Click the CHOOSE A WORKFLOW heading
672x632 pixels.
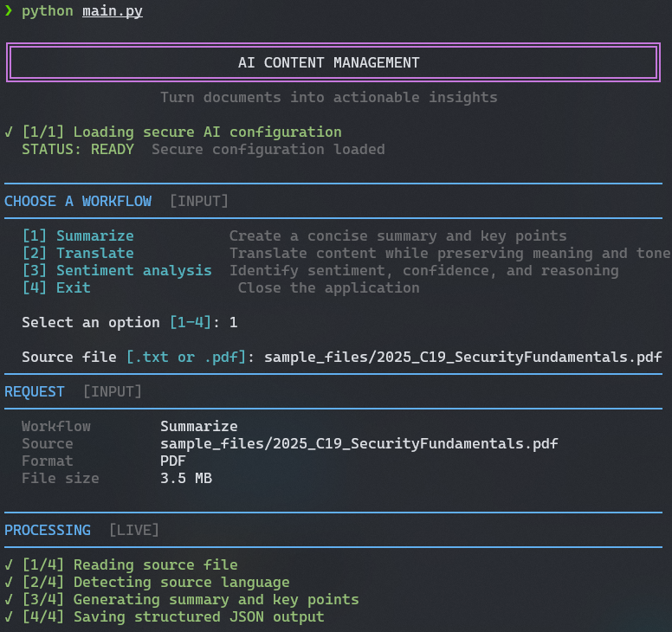click(78, 201)
